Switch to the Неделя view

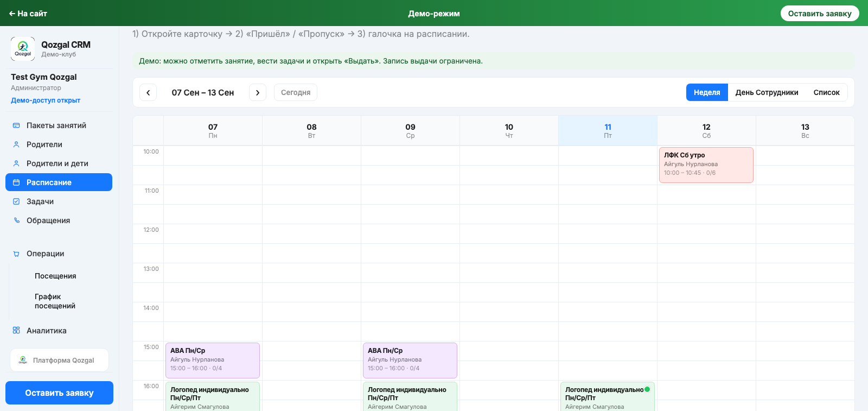tap(707, 92)
